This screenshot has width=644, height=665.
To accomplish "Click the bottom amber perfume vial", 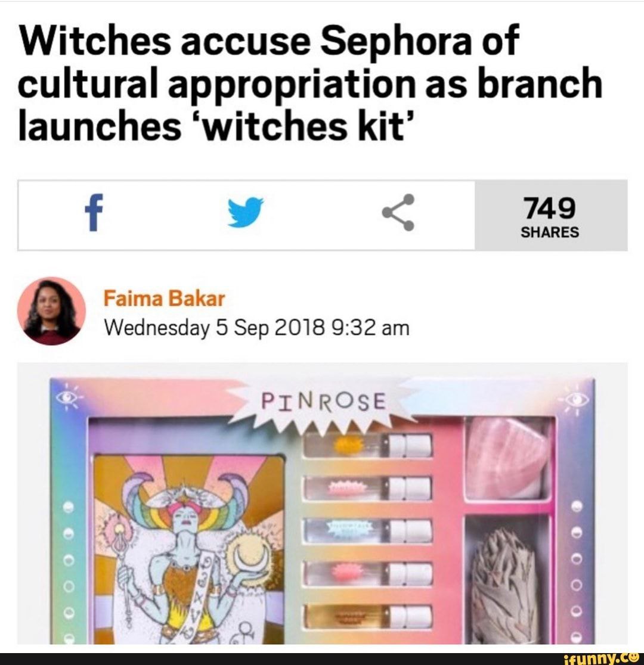I will [368, 616].
